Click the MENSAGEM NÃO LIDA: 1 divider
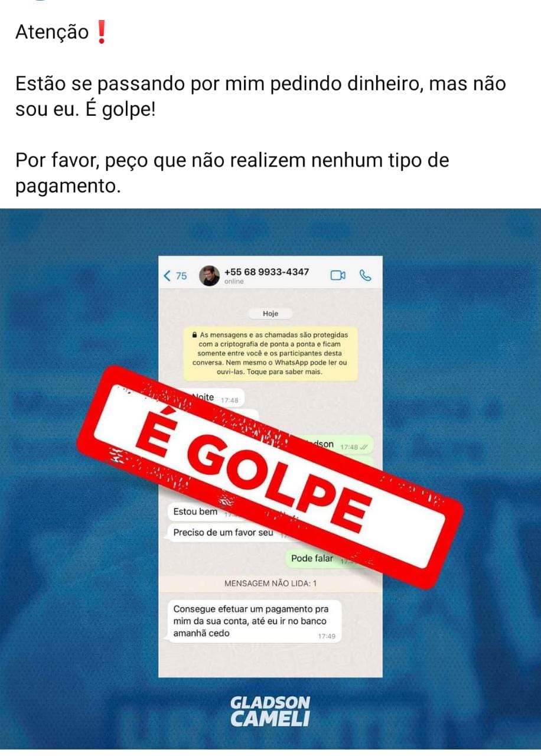541x756 pixels. tap(270, 584)
